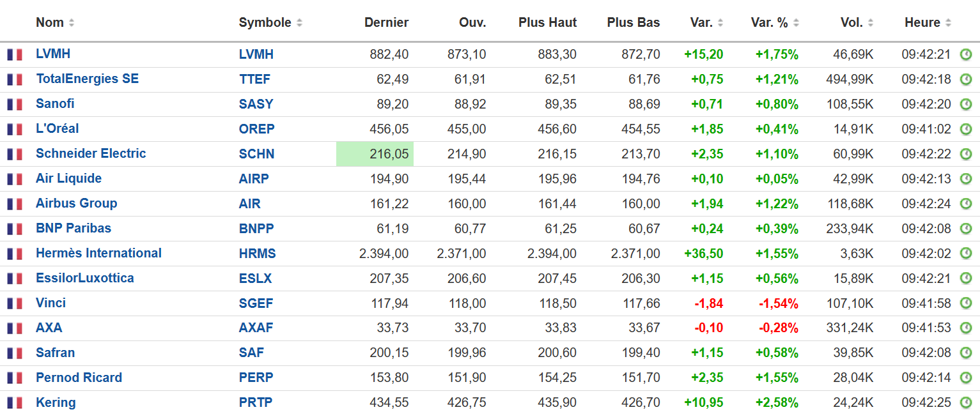Open the L'Oréal stock link
980x412 pixels.
pyautogui.click(x=58, y=128)
